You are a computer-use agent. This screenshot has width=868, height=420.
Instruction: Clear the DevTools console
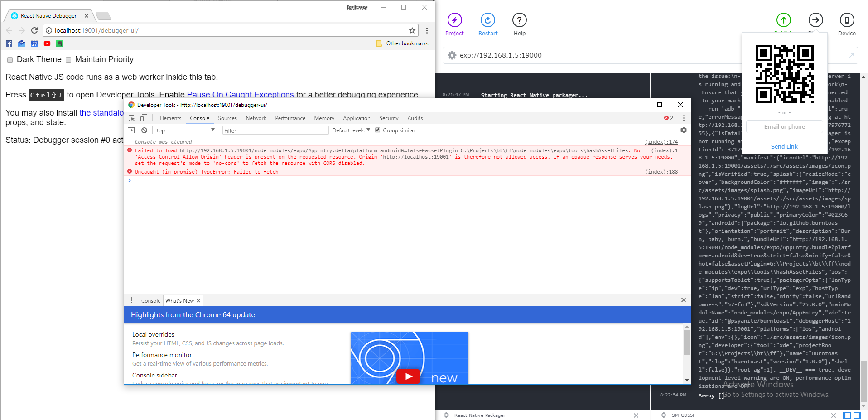tap(144, 130)
